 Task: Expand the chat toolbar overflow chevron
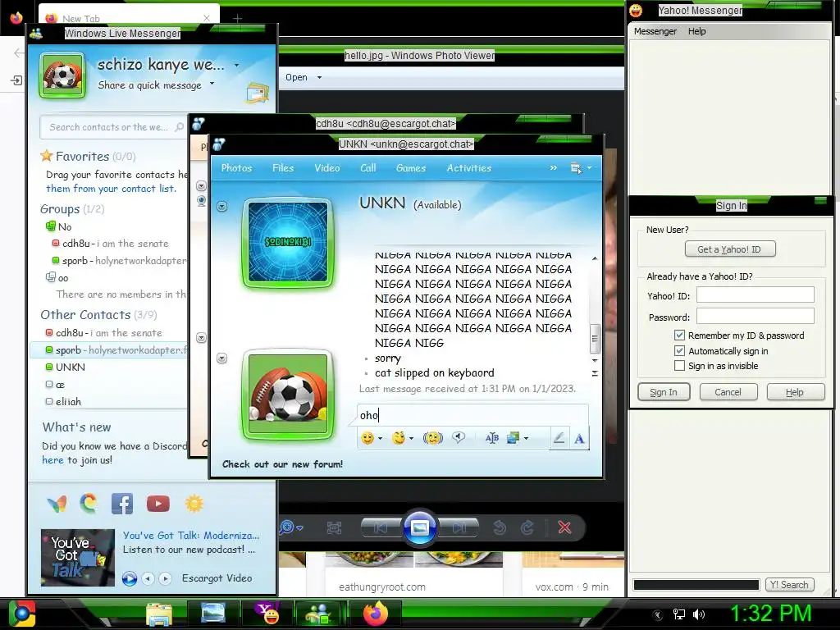(554, 167)
